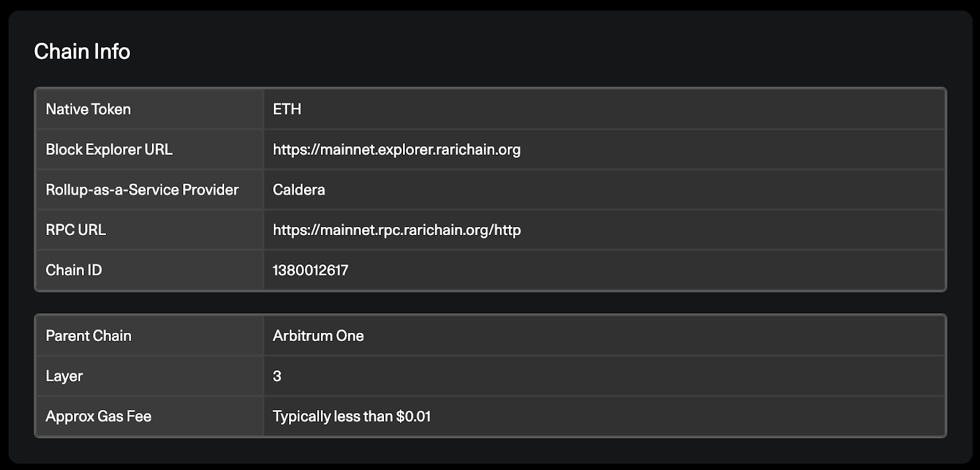Click the Chain ID label cell

(149, 270)
